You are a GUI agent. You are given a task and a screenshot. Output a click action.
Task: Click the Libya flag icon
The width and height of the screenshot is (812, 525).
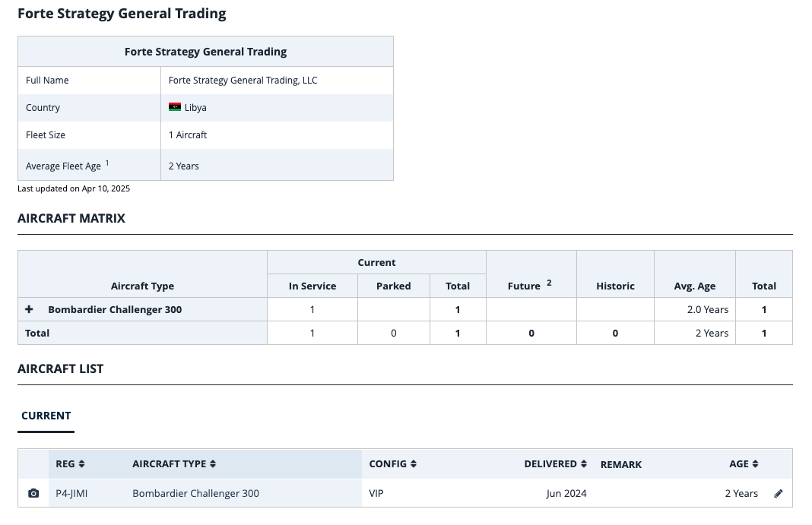pos(175,107)
